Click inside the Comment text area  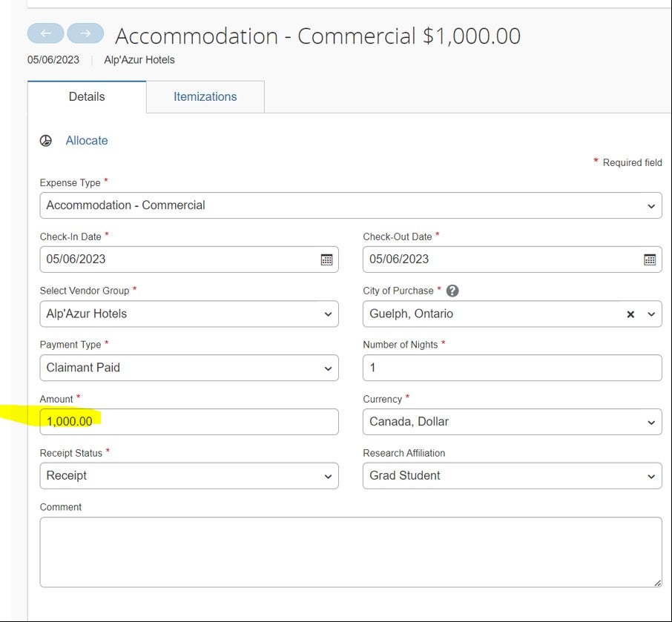coord(350,552)
